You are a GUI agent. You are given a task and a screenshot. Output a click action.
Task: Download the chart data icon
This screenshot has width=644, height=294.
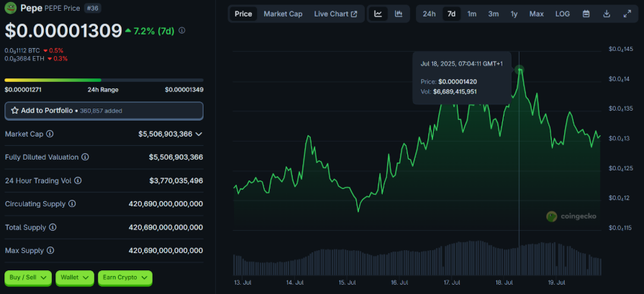[x=607, y=14]
